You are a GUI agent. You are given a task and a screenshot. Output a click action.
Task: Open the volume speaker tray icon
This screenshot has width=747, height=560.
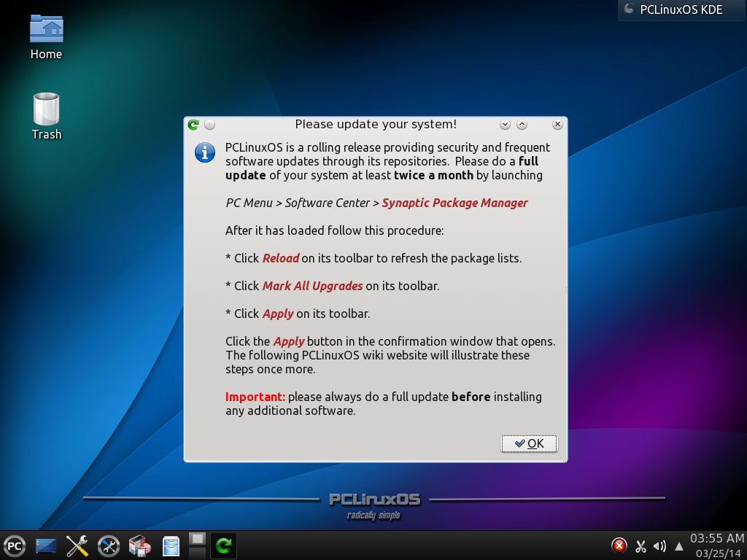coord(659,546)
